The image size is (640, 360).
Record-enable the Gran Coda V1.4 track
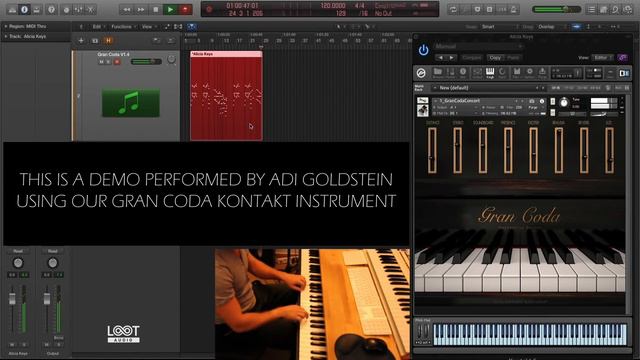[117, 62]
